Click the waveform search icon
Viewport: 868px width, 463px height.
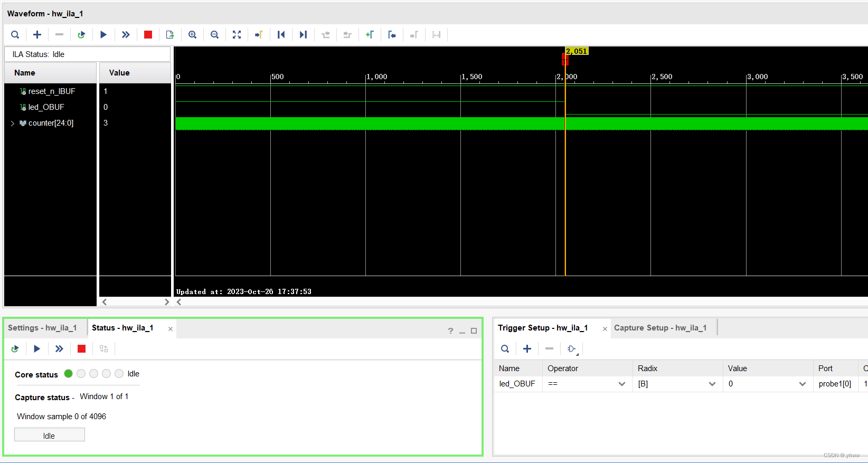(x=15, y=35)
